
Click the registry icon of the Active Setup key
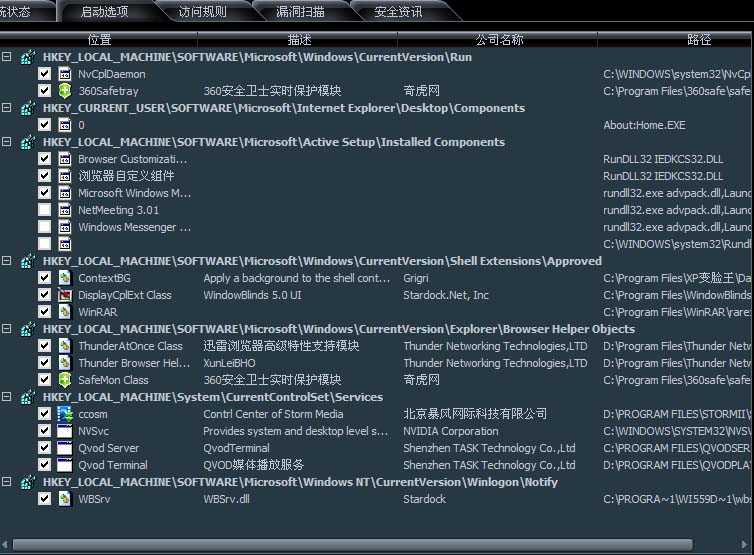[x=28, y=142]
